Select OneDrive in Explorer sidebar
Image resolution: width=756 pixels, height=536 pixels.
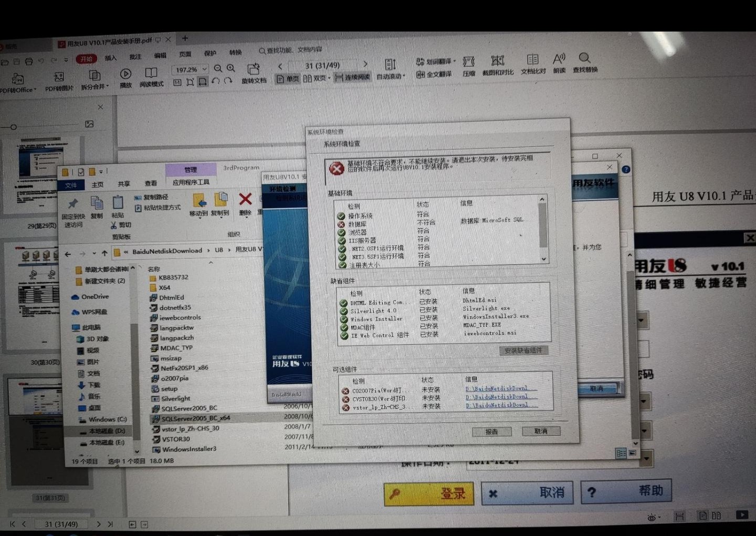pos(90,297)
